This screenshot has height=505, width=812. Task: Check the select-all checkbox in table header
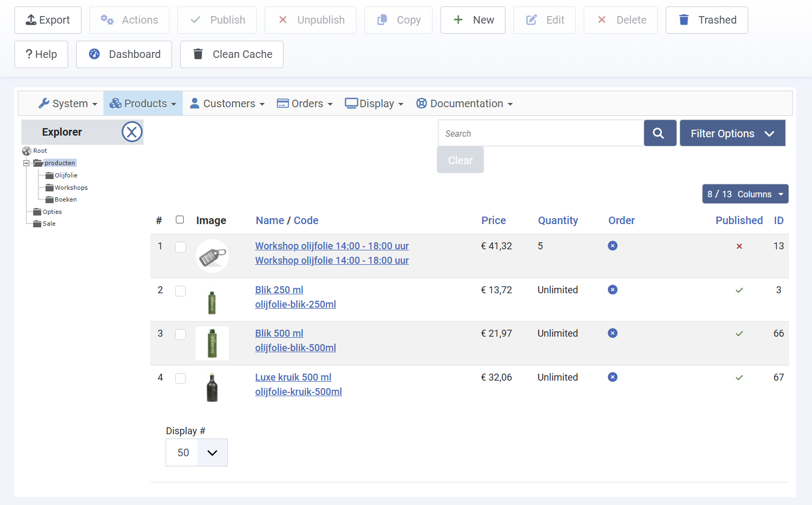[180, 220]
